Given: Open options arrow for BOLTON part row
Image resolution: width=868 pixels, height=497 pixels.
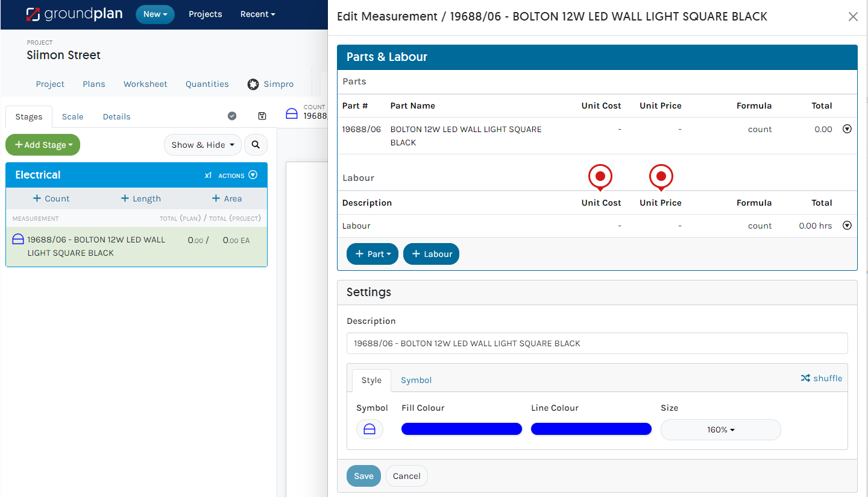Looking at the screenshot, I should click(847, 129).
